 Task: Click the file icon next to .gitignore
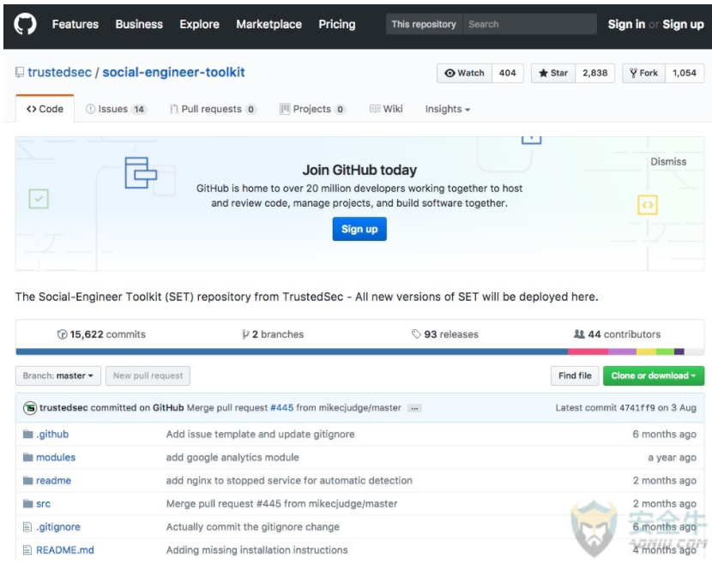tap(27, 527)
